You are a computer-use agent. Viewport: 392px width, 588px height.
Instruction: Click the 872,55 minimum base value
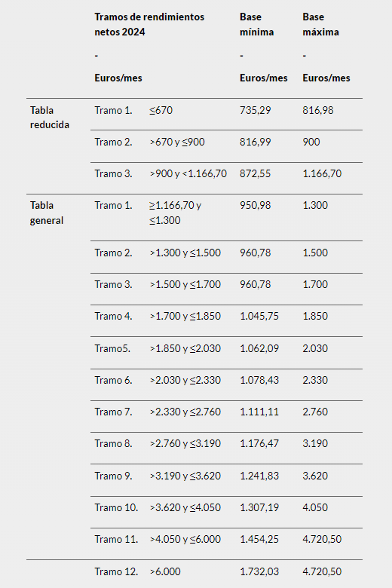point(255,173)
